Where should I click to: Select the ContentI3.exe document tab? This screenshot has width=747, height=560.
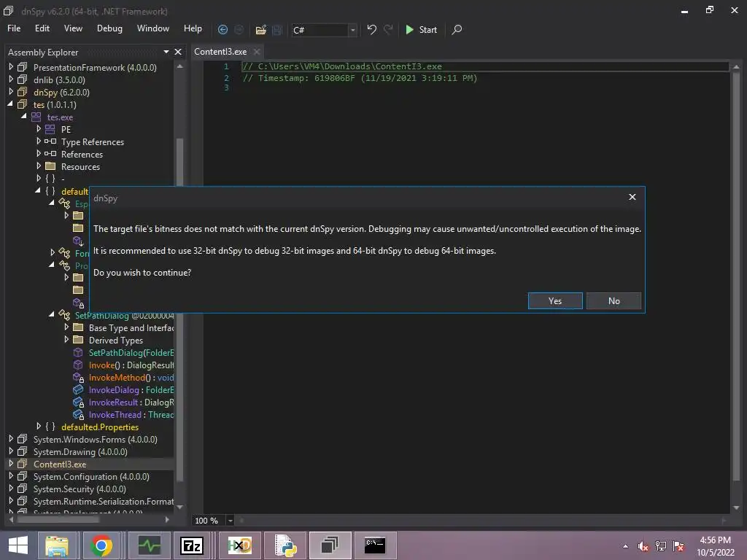pos(220,52)
